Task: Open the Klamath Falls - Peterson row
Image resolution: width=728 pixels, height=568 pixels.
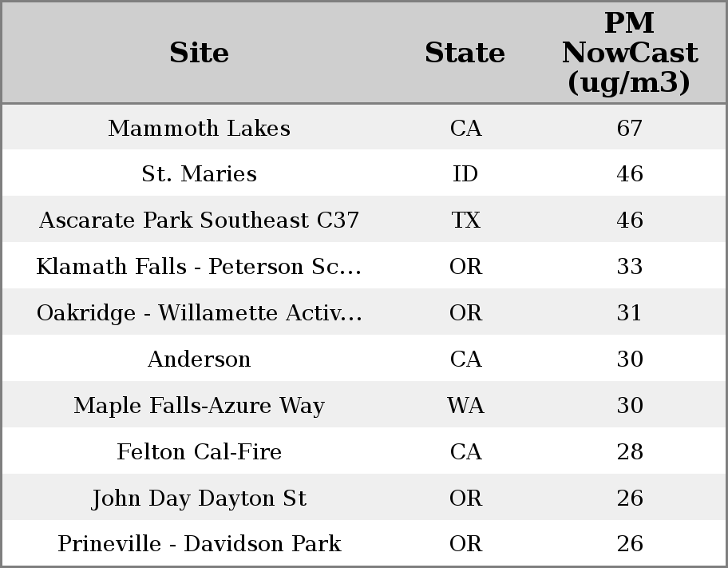Action: click(199, 267)
